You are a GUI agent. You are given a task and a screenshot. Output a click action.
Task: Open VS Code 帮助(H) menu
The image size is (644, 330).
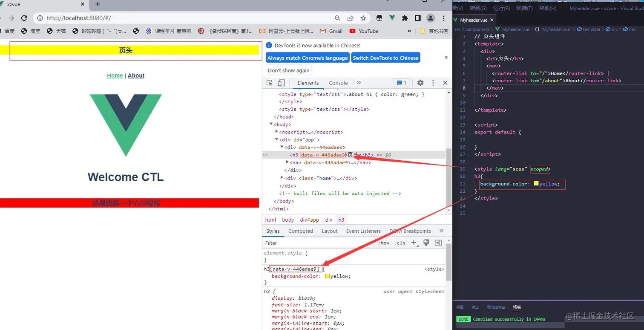(548, 8)
